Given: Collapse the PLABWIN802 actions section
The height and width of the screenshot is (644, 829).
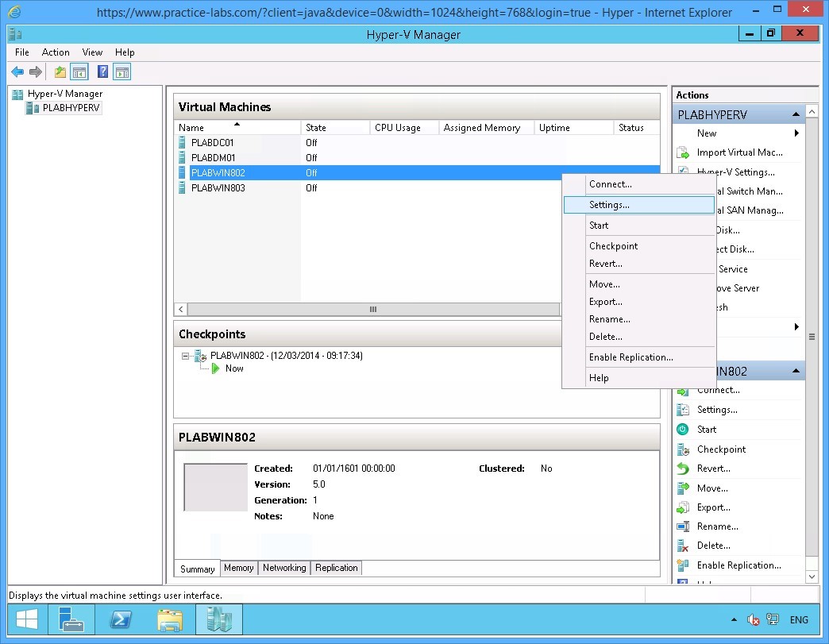Looking at the screenshot, I should [796, 371].
